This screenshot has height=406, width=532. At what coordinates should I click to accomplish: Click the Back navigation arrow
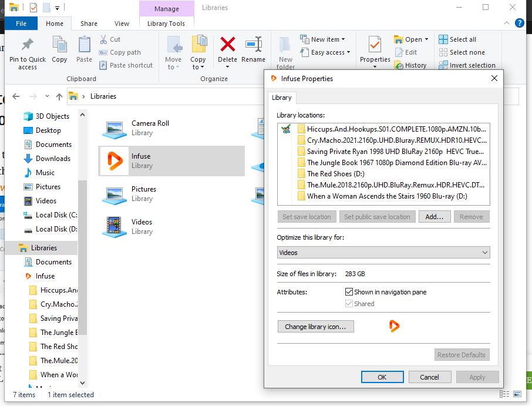click(x=16, y=96)
